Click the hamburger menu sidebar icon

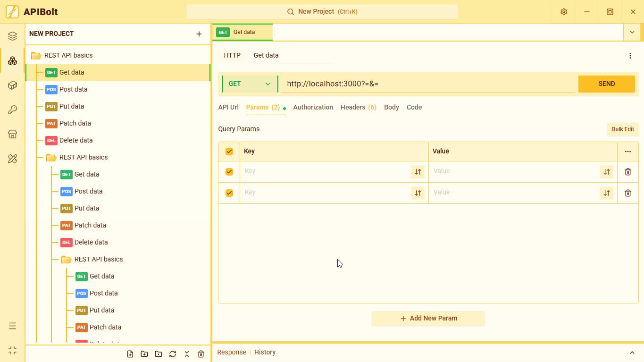pyautogui.click(x=13, y=326)
